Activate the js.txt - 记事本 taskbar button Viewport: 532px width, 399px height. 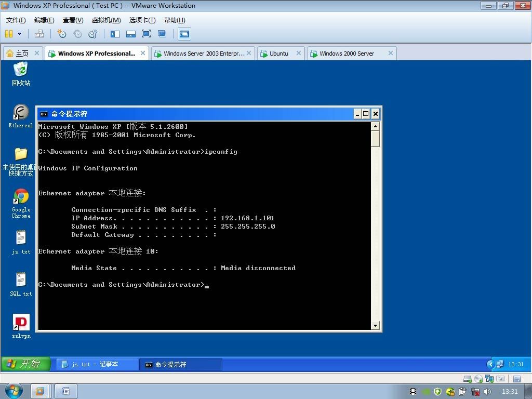97,364
